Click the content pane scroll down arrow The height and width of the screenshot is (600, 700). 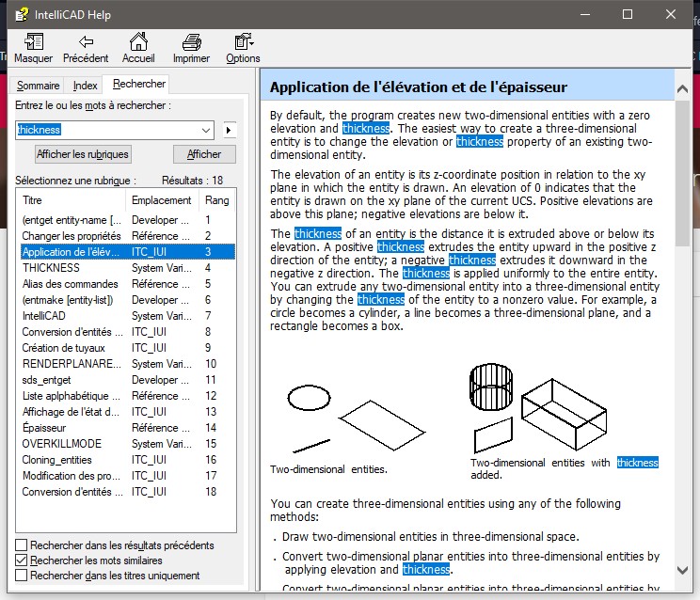coord(682,570)
